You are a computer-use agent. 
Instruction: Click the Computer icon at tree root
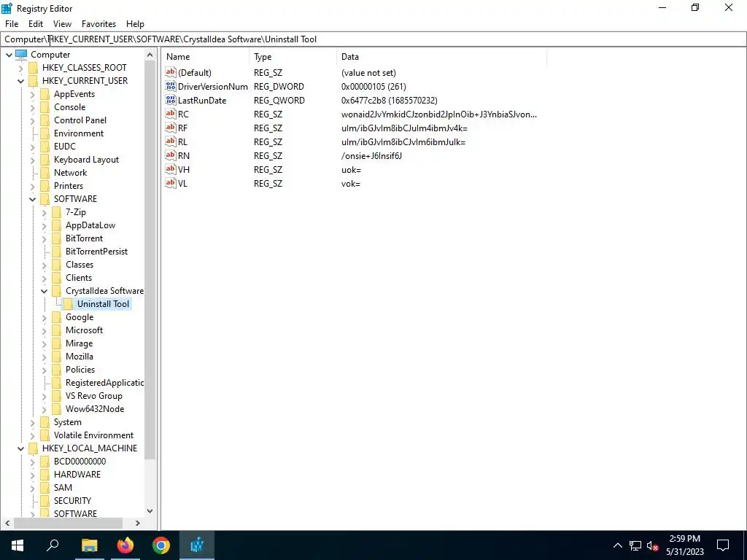(21, 54)
